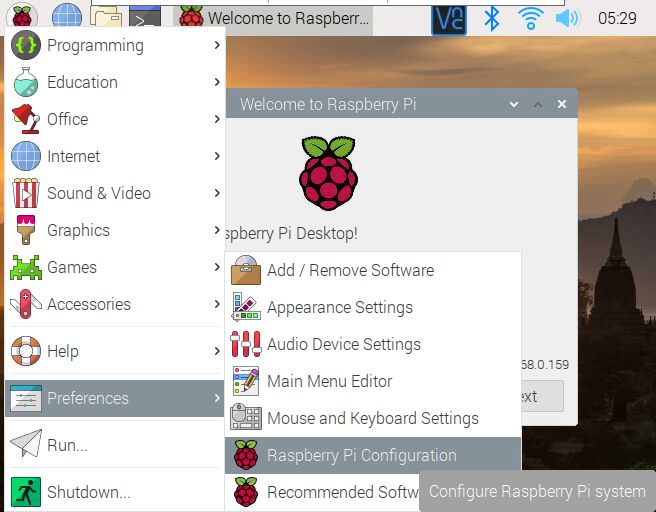Screen dimensions: 656x512
Task: Click the volume speaker tray icon
Action: tap(567, 18)
